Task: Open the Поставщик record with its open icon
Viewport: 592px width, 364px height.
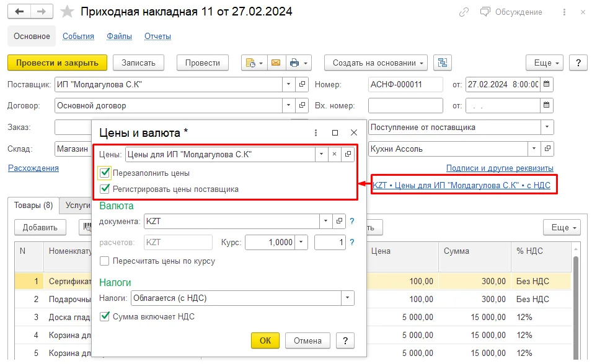Action: pyautogui.click(x=302, y=84)
